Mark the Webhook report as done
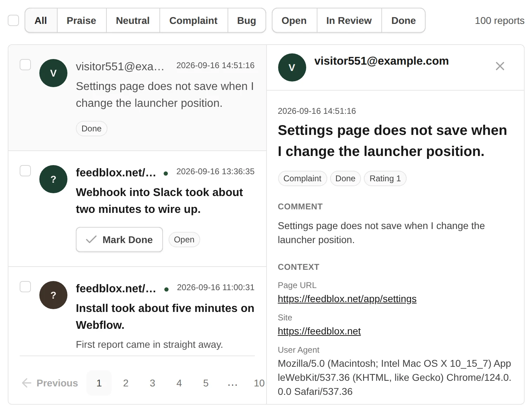The height and width of the screenshot is (411, 532). coord(119,240)
